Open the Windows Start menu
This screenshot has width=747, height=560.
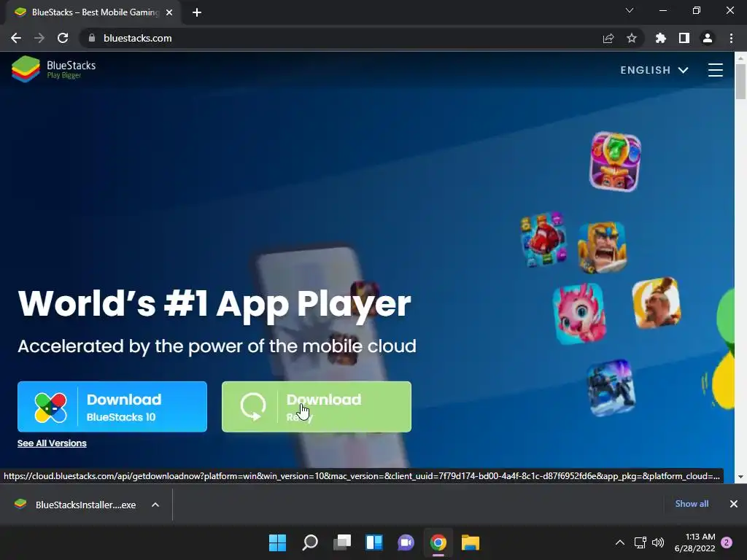pyautogui.click(x=278, y=542)
